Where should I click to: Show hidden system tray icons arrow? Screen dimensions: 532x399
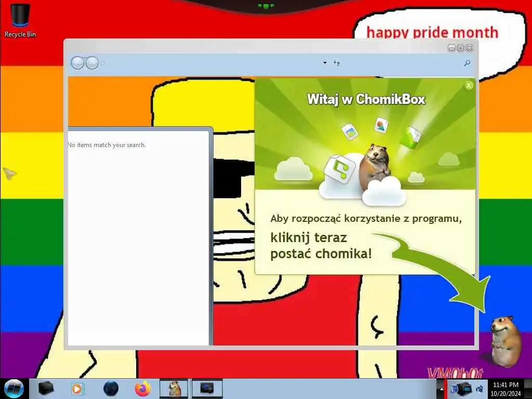tap(442, 390)
